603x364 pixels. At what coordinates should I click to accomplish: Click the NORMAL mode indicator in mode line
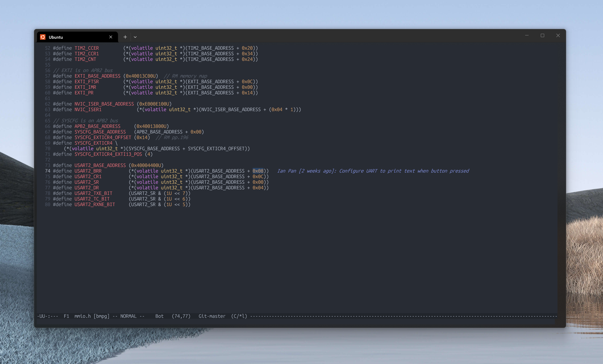129,316
